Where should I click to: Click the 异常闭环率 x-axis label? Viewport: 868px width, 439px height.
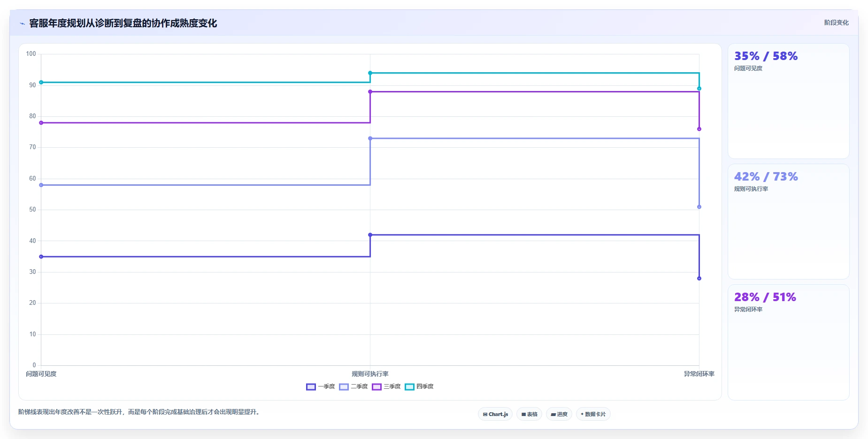699,374
